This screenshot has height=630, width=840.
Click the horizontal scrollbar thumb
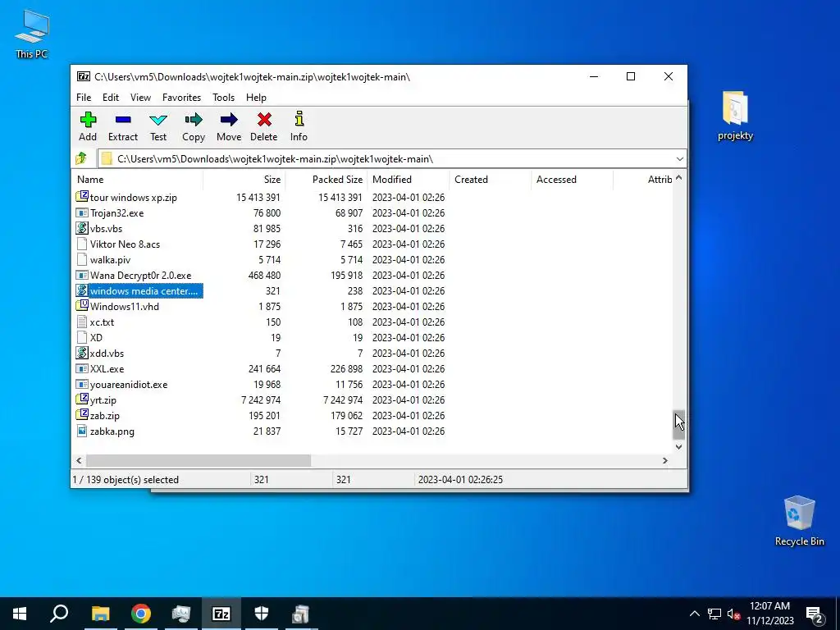tap(199, 460)
